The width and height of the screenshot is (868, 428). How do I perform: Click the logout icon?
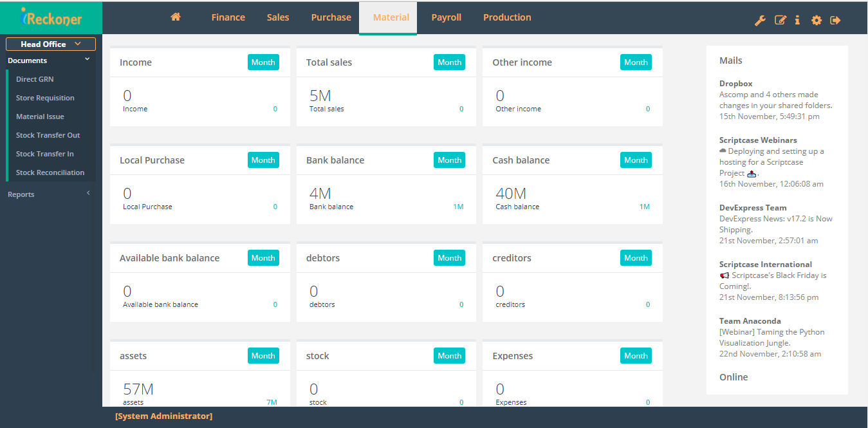point(835,20)
